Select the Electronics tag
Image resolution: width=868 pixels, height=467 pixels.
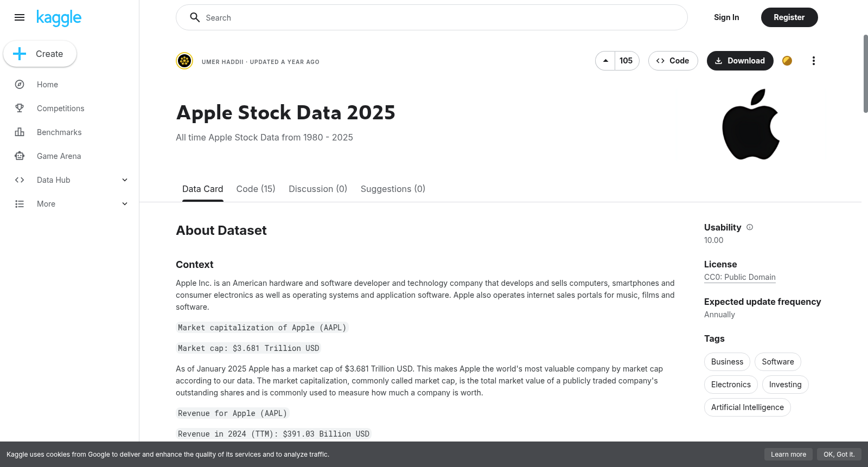point(731,385)
